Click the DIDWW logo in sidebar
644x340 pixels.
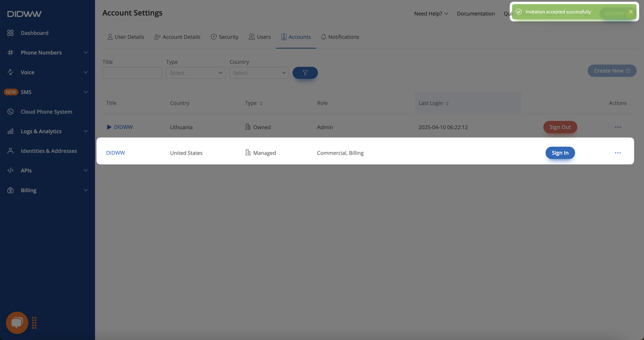point(24,14)
